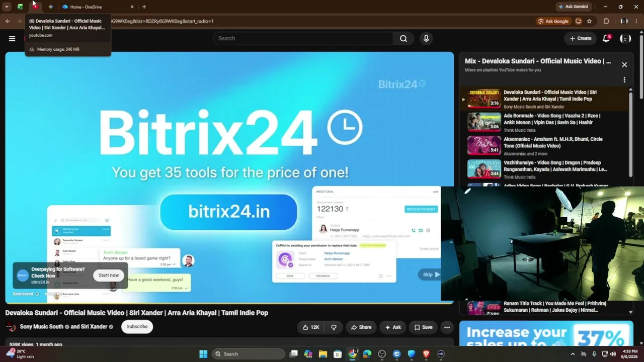Dislike the video with thumbs-down icon
The width and height of the screenshot is (644, 362).
tap(334, 327)
